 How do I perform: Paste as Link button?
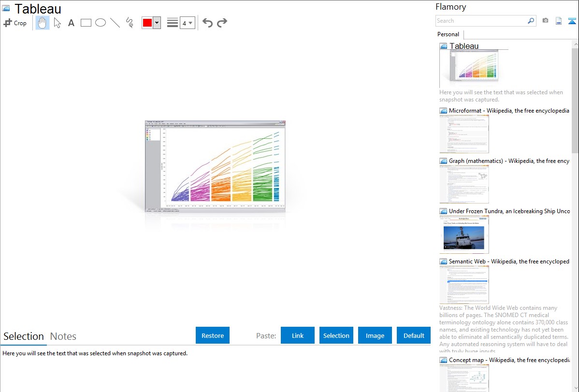[298, 335]
